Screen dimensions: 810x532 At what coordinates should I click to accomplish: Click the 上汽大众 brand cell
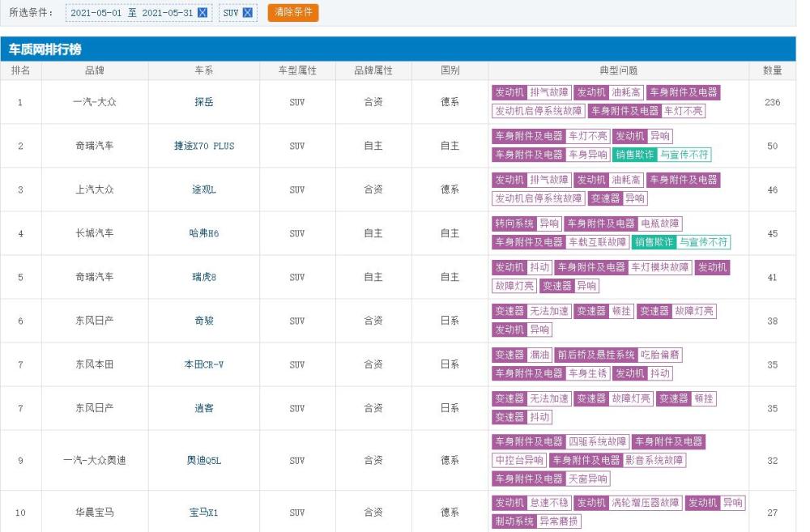coord(95,189)
